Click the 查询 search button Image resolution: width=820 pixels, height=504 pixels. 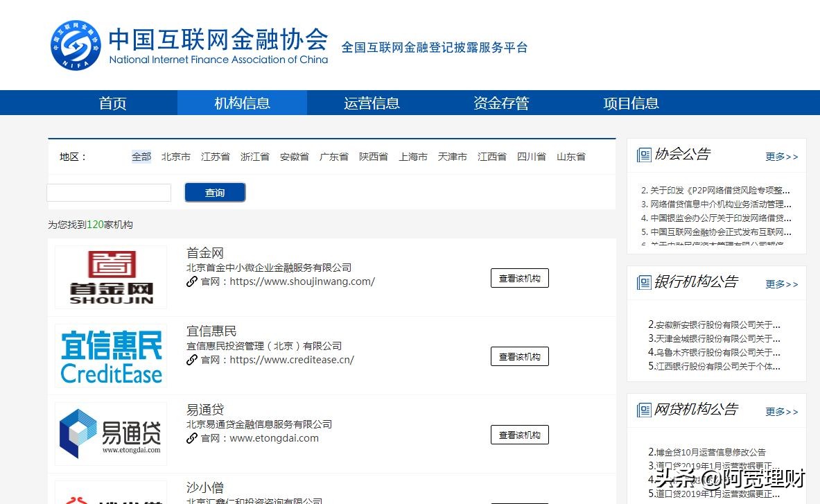(215, 192)
